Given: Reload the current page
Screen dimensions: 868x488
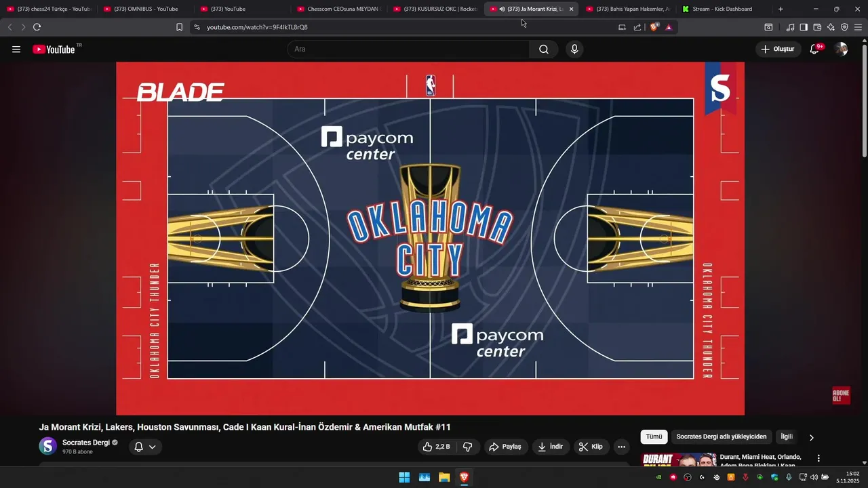Looking at the screenshot, I should [37, 27].
